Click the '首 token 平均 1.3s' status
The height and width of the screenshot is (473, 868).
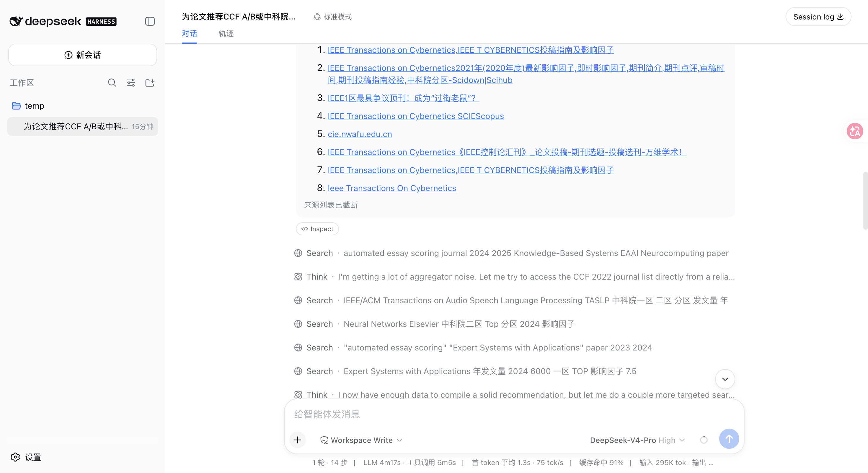(x=517, y=463)
